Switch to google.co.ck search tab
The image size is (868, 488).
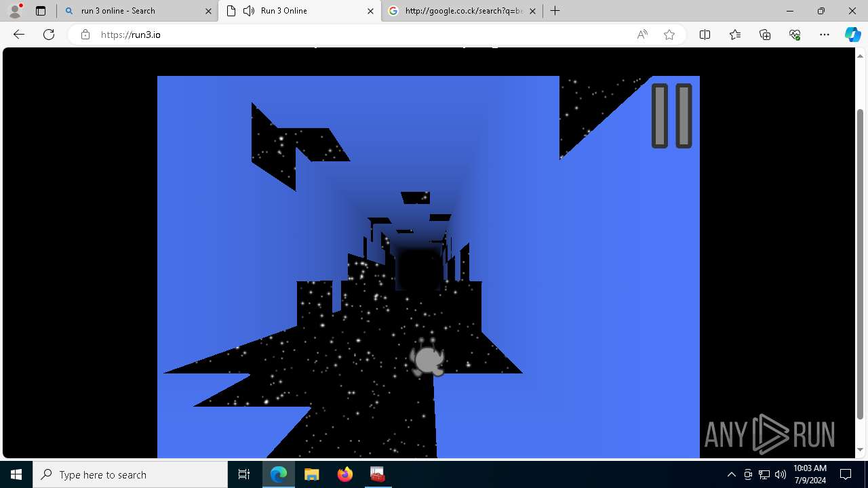coord(463,11)
